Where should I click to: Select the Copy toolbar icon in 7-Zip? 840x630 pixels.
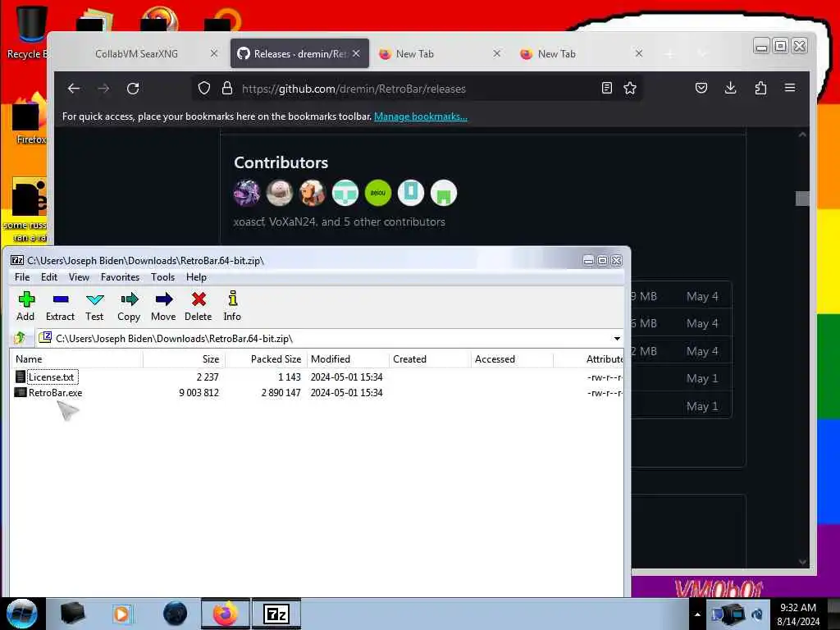click(x=129, y=306)
